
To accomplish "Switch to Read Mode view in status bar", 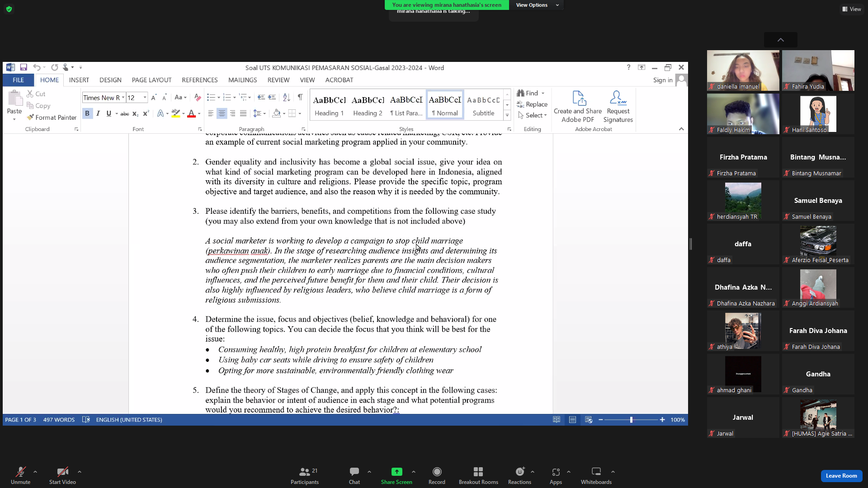I will [557, 420].
